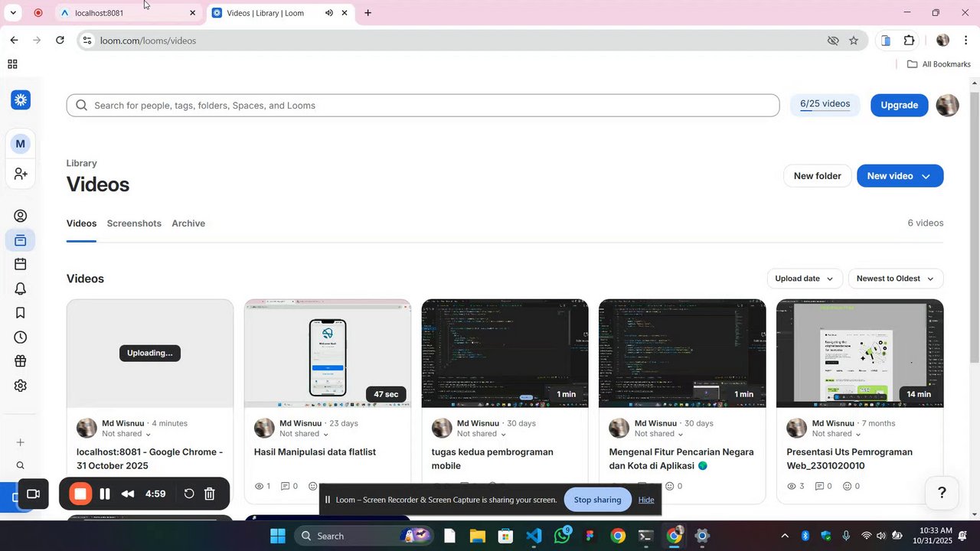Open the Presentasi Uts Pemrograman video thumbnail
The height and width of the screenshot is (551, 980).
(860, 354)
